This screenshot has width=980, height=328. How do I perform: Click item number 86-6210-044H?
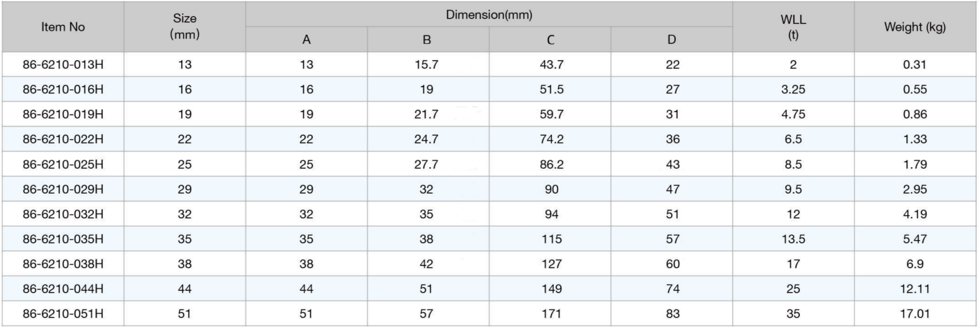click(x=63, y=289)
